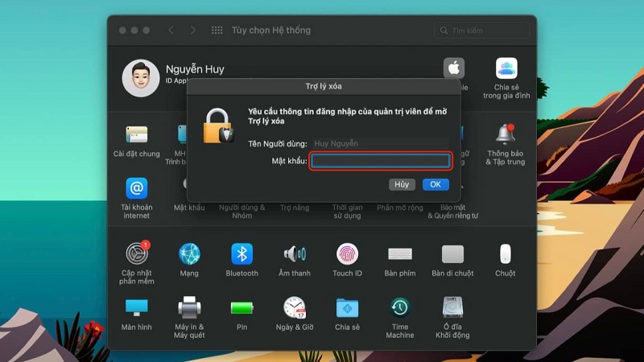Click the Nguyễn Huy profile avatar
Screen dimensions: 644x362
click(x=141, y=77)
